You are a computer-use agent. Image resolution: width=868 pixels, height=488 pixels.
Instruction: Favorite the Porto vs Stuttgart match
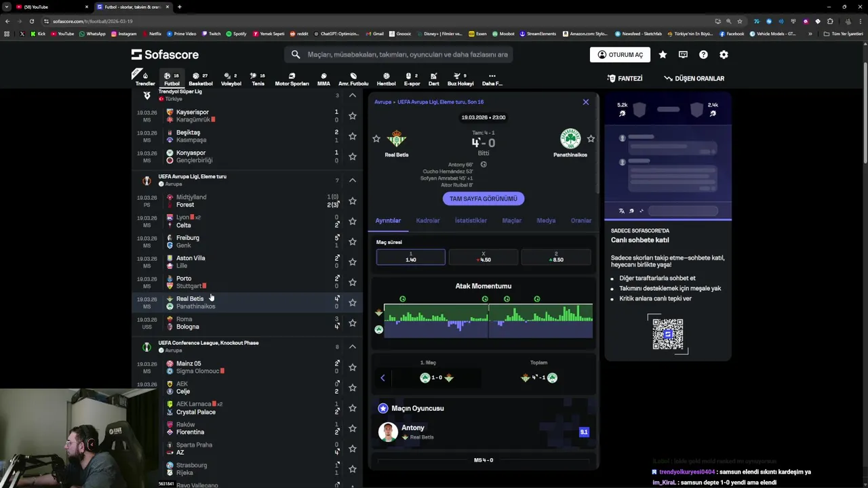coord(353,282)
